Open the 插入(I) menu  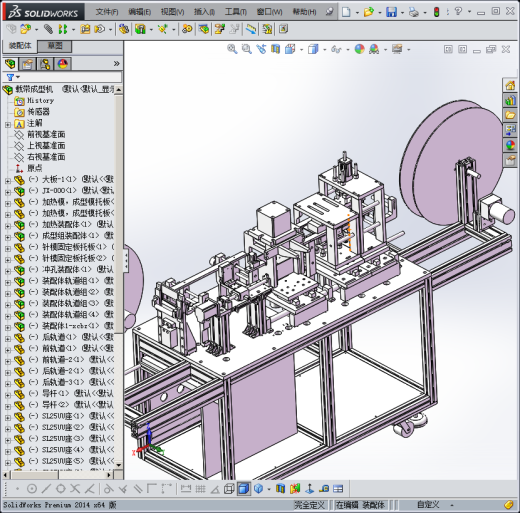pos(204,12)
